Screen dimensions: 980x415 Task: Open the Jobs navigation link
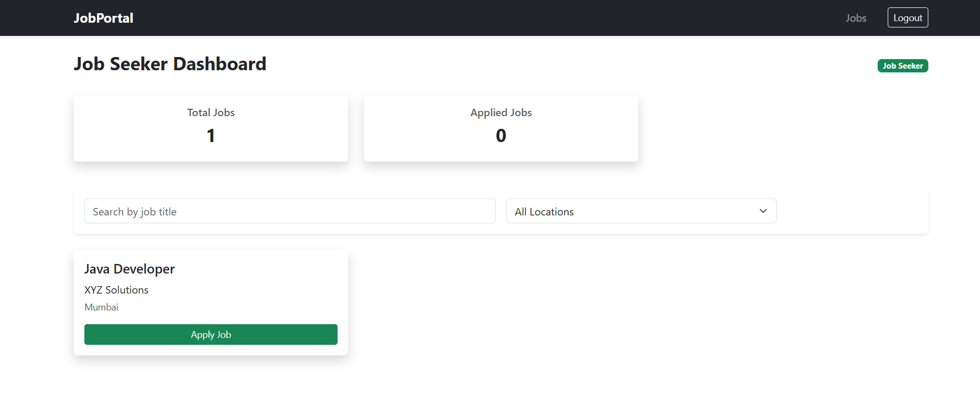click(x=856, y=18)
